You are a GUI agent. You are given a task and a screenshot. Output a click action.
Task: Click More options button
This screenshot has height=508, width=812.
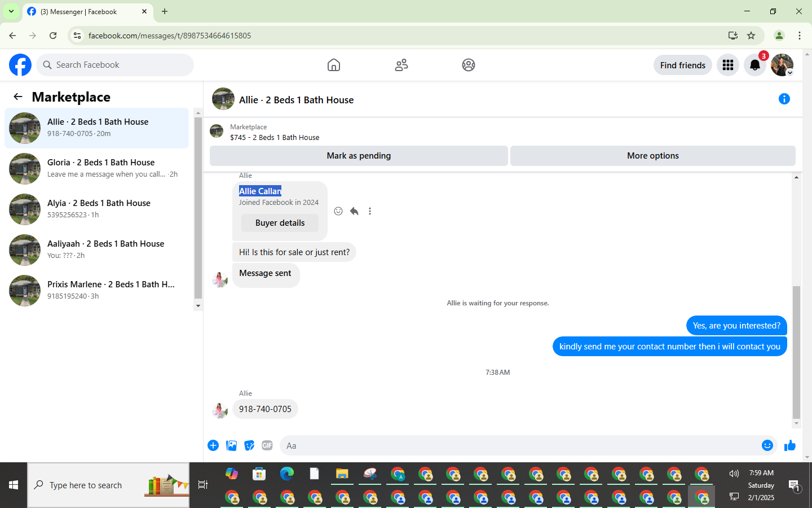click(x=653, y=156)
